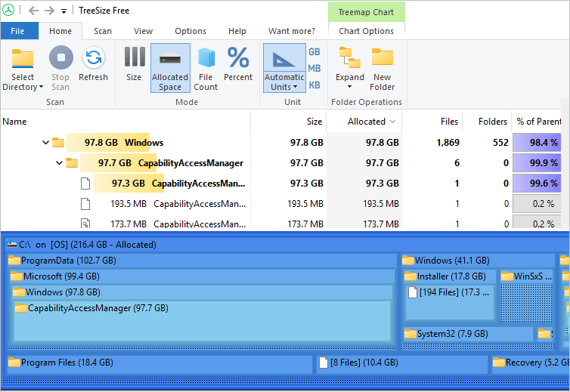Select the 193.5 MB file row
Screen dimensions: 570x392
280,203
